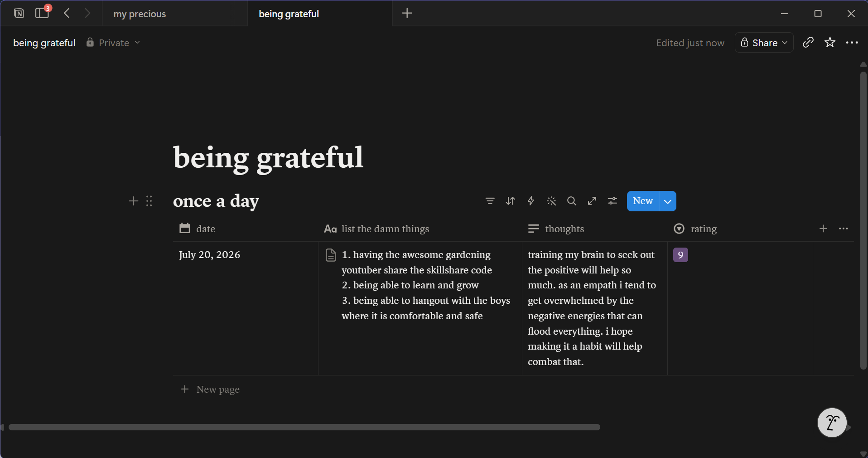Open a new tab with the plus icon
This screenshot has height=458, width=868.
[407, 13]
